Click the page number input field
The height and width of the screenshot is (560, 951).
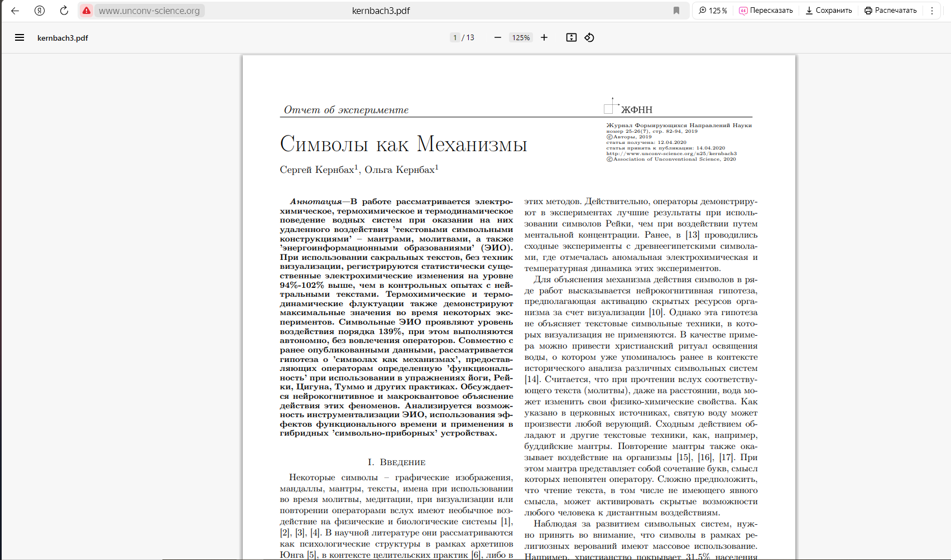(x=455, y=37)
